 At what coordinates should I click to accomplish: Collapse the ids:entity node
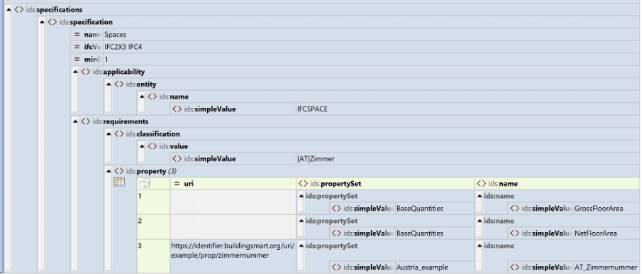click(x=109, y=84)
